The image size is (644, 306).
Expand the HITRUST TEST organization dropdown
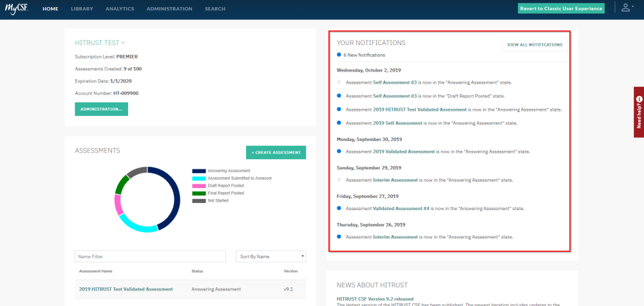[x=100, y=43]
